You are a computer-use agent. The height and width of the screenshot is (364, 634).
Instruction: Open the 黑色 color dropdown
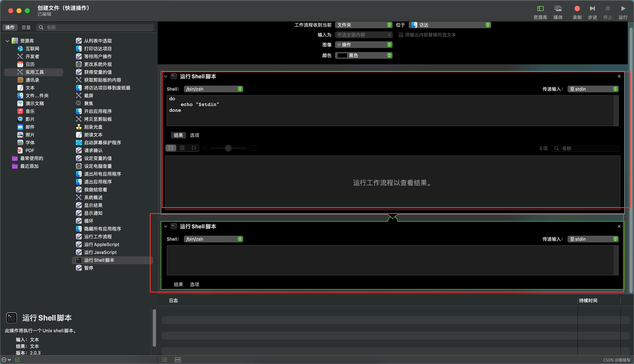tap(363, 55)
